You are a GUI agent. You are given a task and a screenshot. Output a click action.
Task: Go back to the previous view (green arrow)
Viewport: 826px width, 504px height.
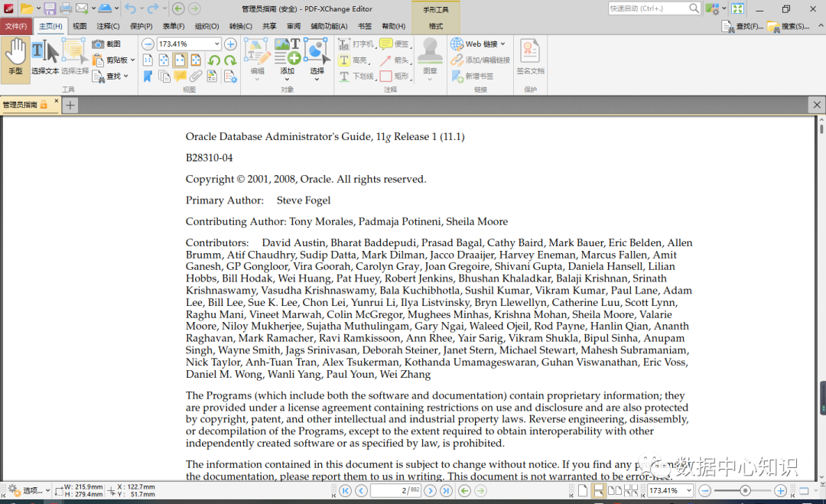(465, 491)
